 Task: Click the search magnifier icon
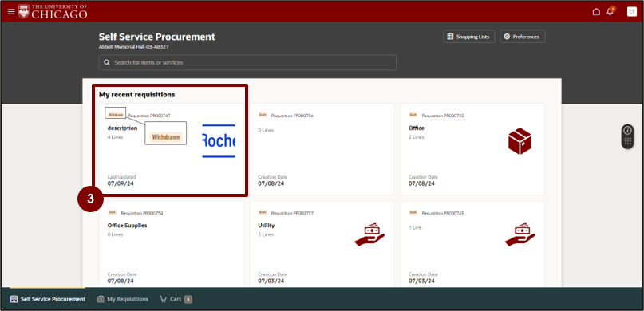click(107, 63)
